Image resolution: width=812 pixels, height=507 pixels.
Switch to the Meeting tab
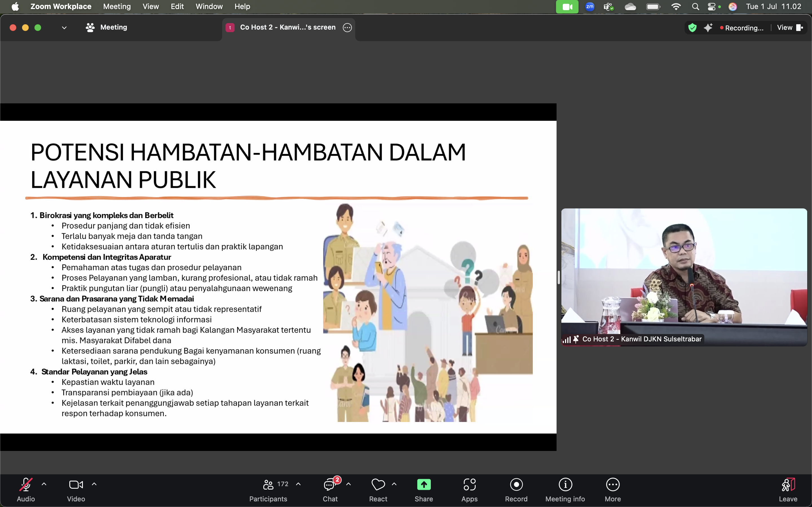[107, 28]
